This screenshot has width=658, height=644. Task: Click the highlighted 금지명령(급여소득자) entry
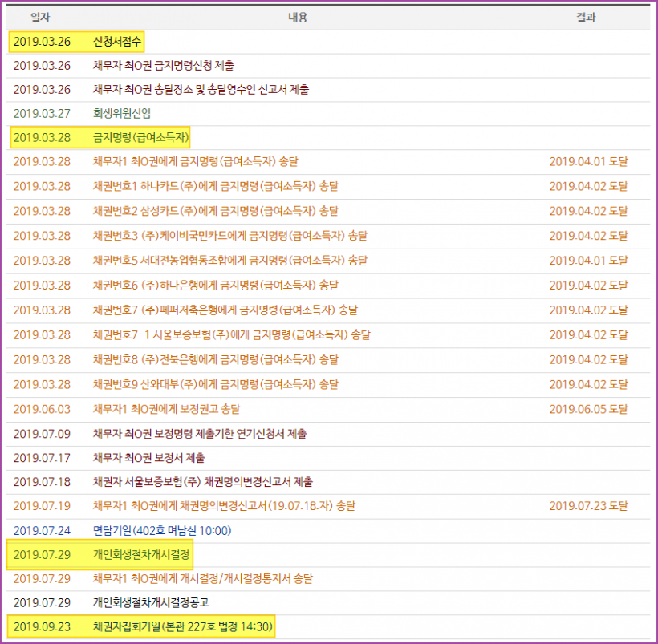click(x=141, y=137)
